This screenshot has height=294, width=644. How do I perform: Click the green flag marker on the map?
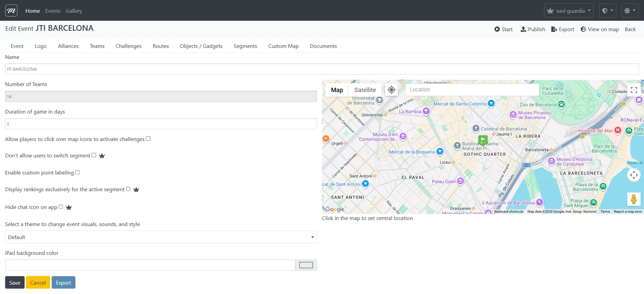click(483, 140)
